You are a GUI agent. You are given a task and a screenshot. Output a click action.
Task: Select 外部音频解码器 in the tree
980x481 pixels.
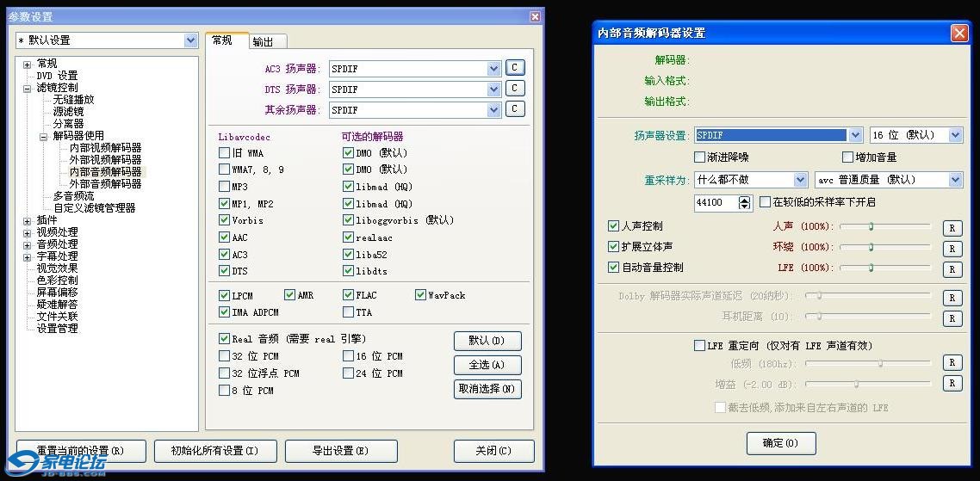coord(106,184)
